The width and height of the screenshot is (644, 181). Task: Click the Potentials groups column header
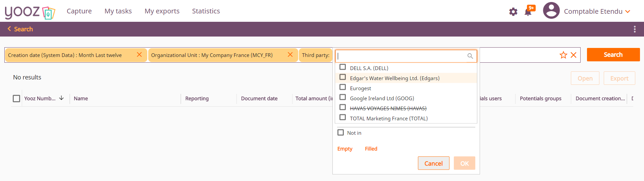point(541,99)
